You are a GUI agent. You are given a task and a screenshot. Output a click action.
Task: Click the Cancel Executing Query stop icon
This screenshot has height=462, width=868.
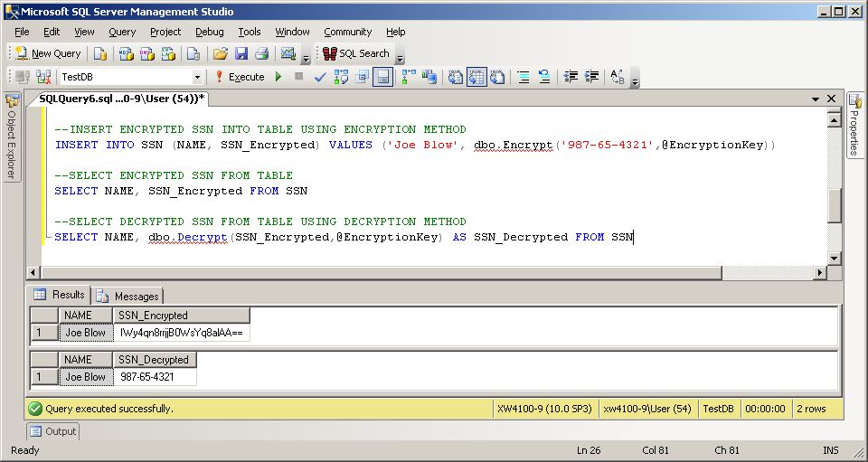(299, 77)
